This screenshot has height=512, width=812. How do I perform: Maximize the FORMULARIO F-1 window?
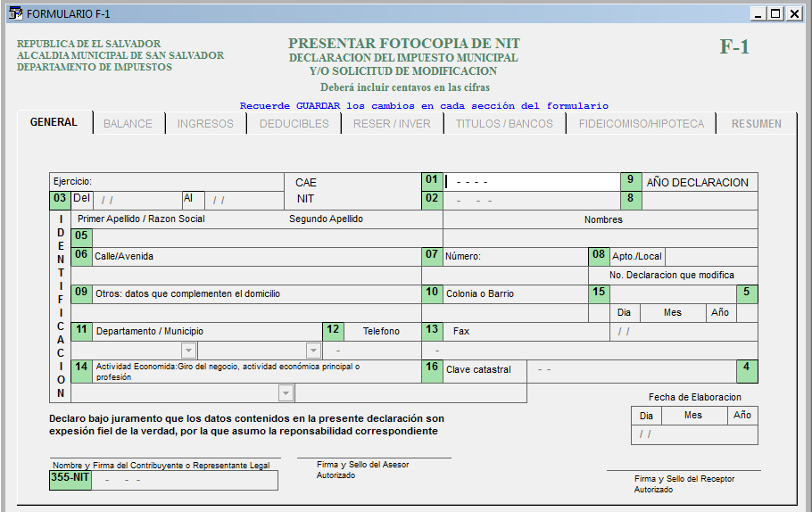click(x=776, y=13)
